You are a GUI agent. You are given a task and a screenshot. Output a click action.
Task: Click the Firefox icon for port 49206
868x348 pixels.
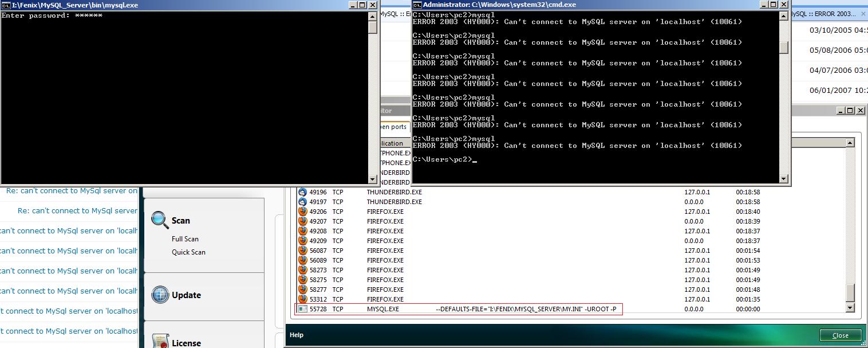coord(302,212)
